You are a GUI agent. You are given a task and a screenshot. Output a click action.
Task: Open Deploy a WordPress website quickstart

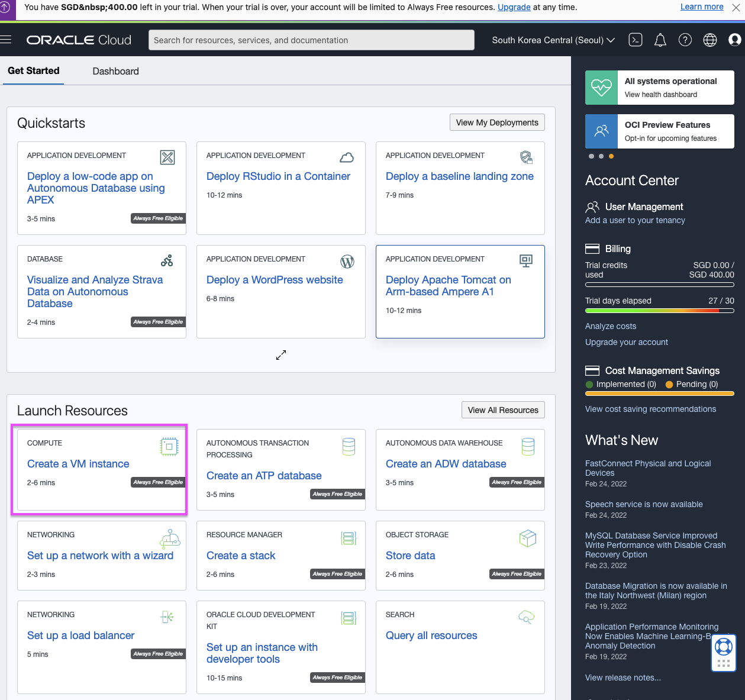click(275, 280)
